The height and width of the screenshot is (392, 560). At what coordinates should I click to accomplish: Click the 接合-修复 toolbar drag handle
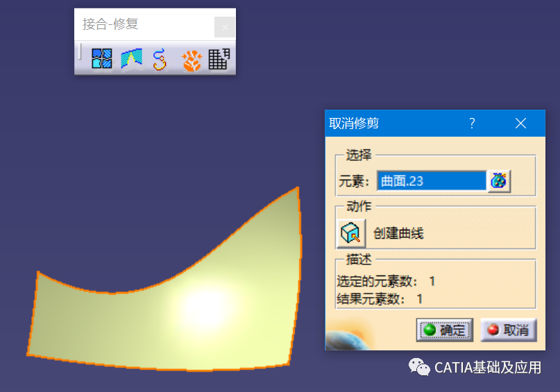(x=80, y=52)
